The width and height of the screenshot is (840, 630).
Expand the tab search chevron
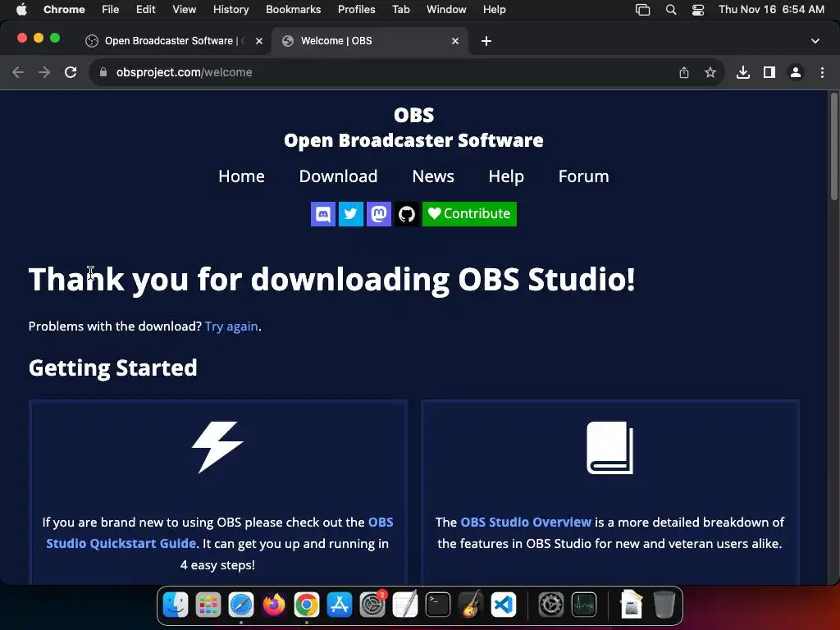815,41
